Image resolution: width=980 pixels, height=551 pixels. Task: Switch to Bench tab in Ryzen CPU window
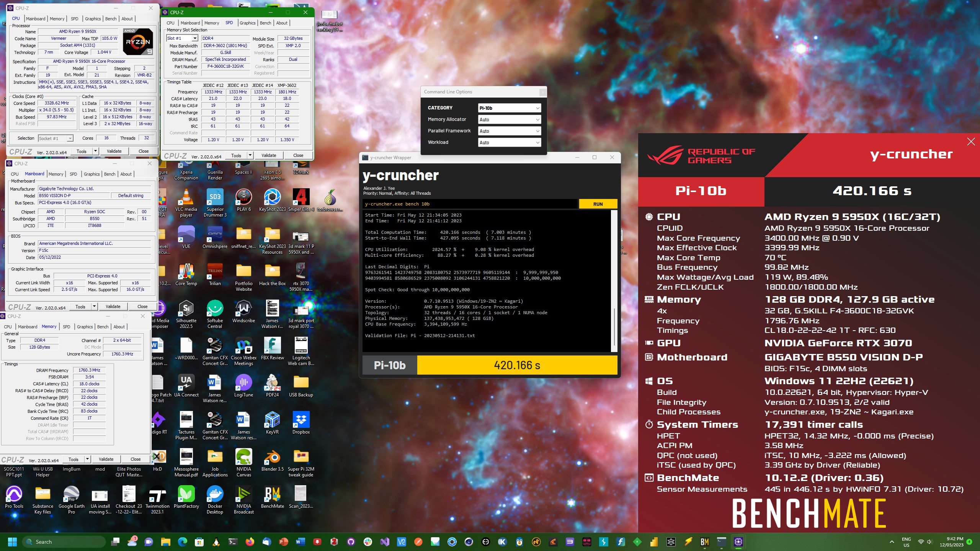(111, 19)
